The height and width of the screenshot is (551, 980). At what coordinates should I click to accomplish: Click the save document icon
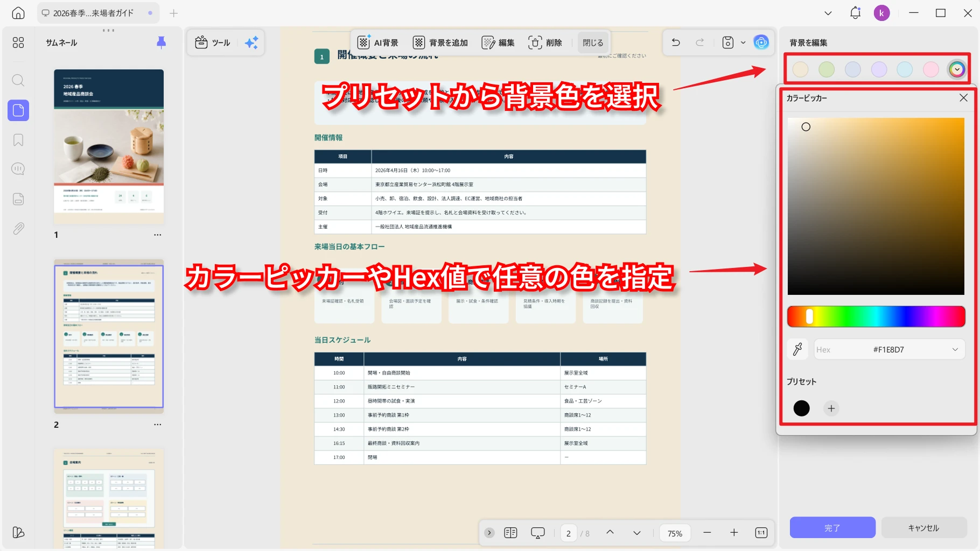point(728,42)
